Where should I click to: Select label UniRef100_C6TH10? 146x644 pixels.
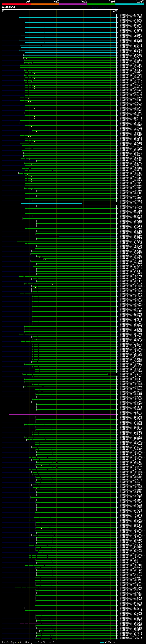[x=131, y=203]
